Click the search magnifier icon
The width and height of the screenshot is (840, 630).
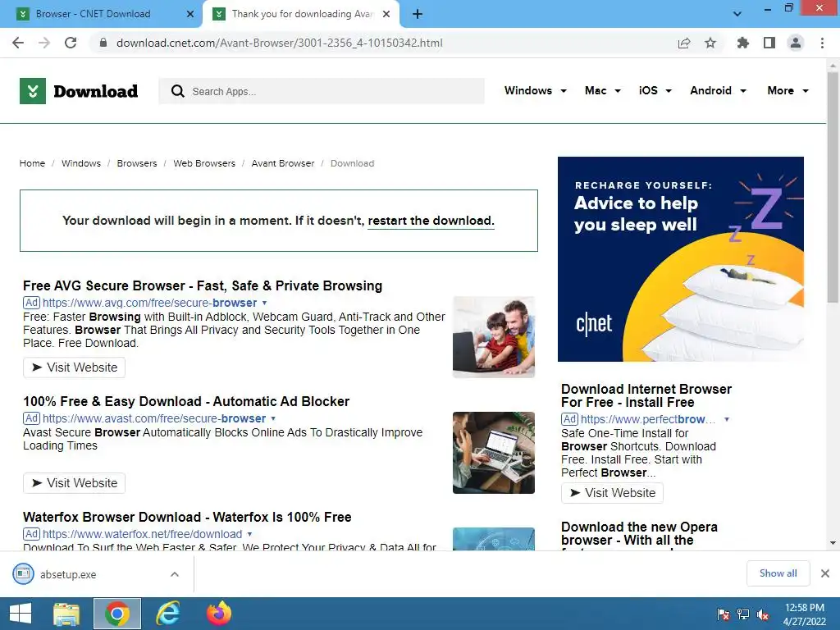[177, 91]
